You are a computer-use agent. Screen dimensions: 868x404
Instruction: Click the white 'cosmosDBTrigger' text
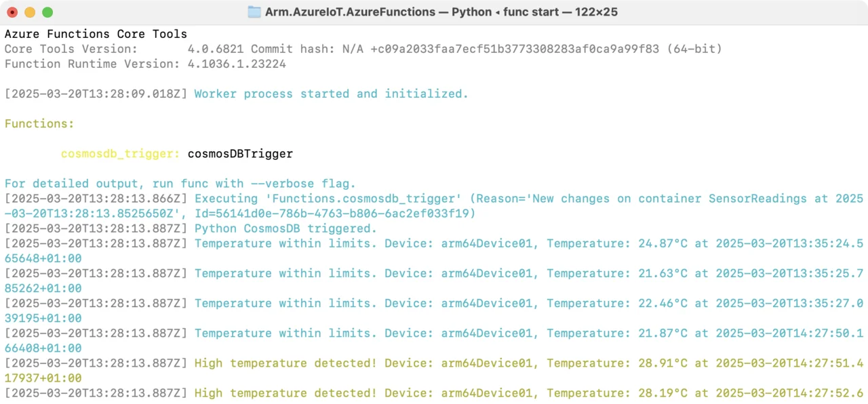coord(240,154)
